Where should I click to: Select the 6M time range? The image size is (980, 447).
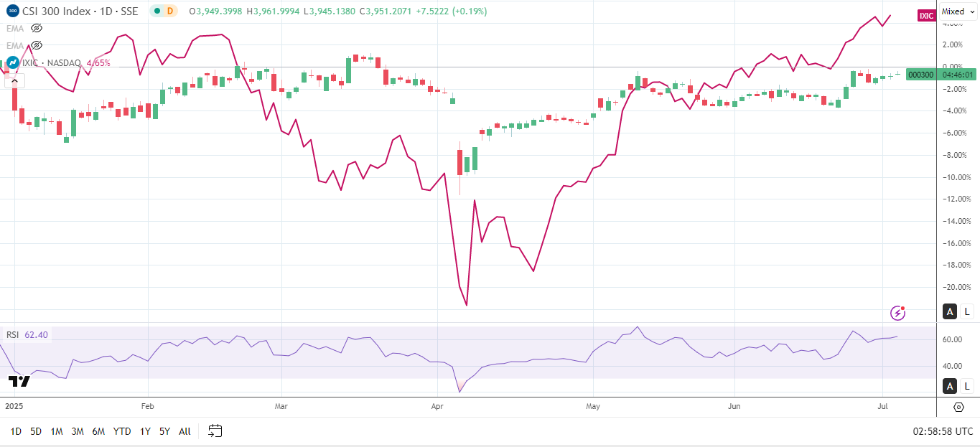(x=98, y=431)
